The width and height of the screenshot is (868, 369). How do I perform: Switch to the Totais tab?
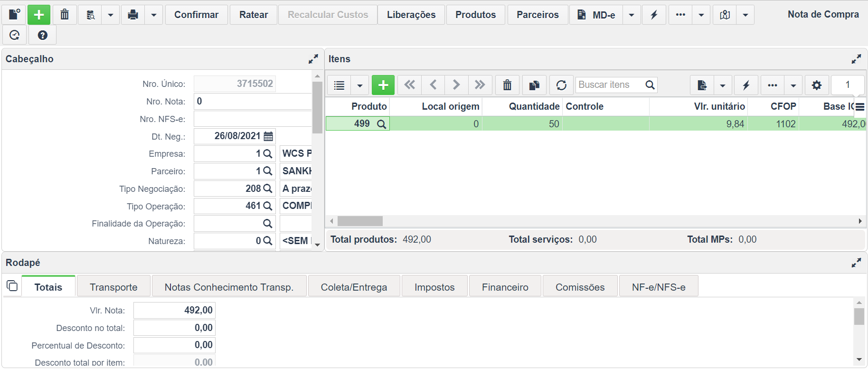tap(48, 287)
